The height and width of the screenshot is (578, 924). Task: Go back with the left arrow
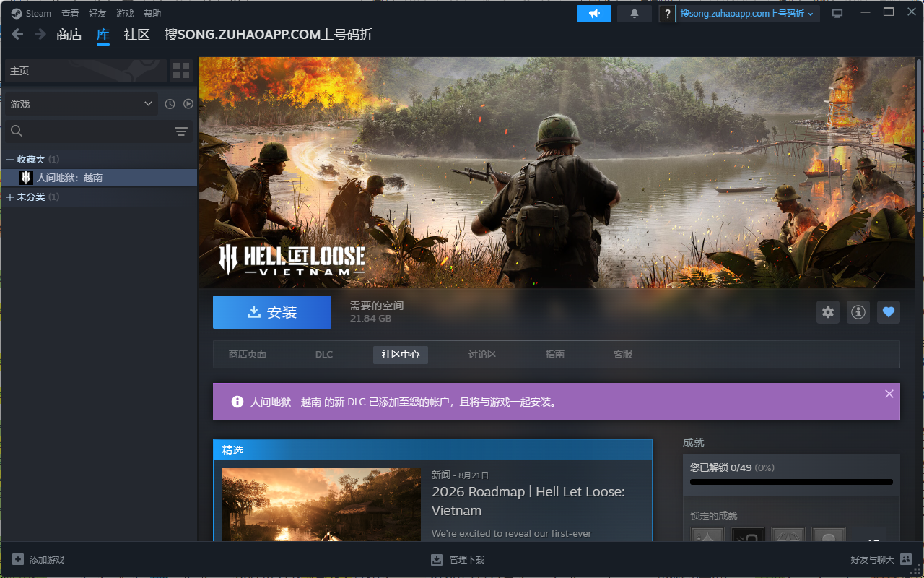coord(17,34)
